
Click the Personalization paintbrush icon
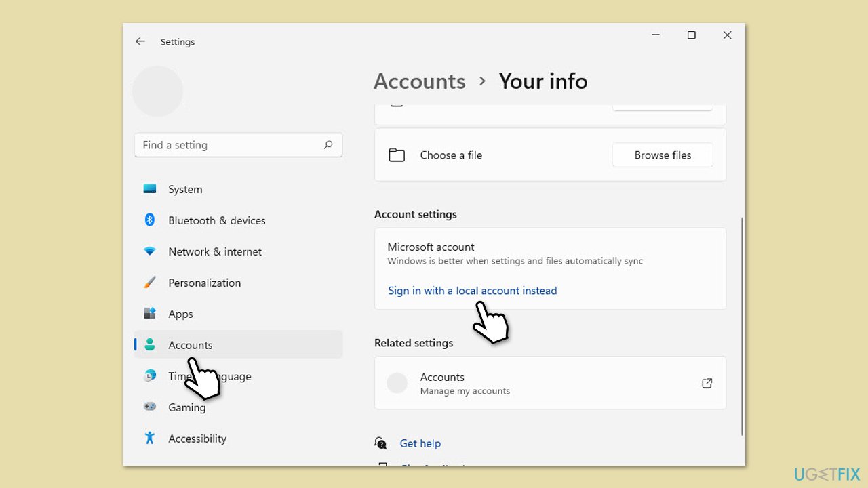tap(150, 283)
